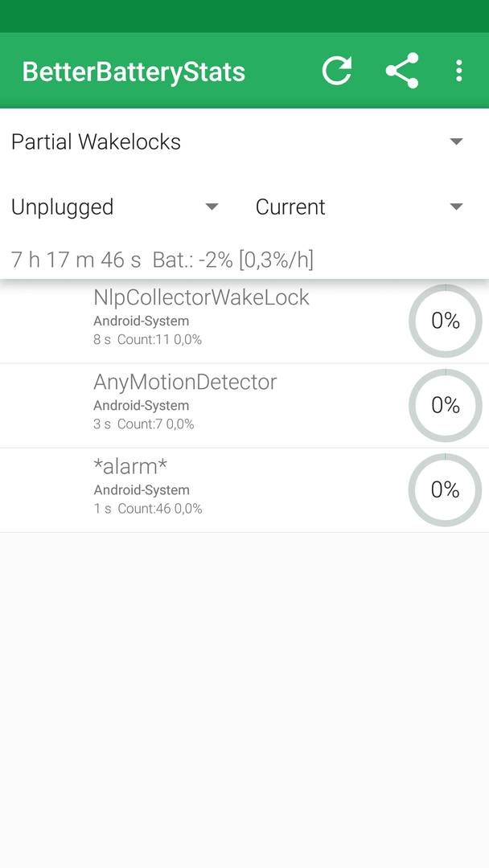
Task: Refresh the battery stats
Action: 337,71
